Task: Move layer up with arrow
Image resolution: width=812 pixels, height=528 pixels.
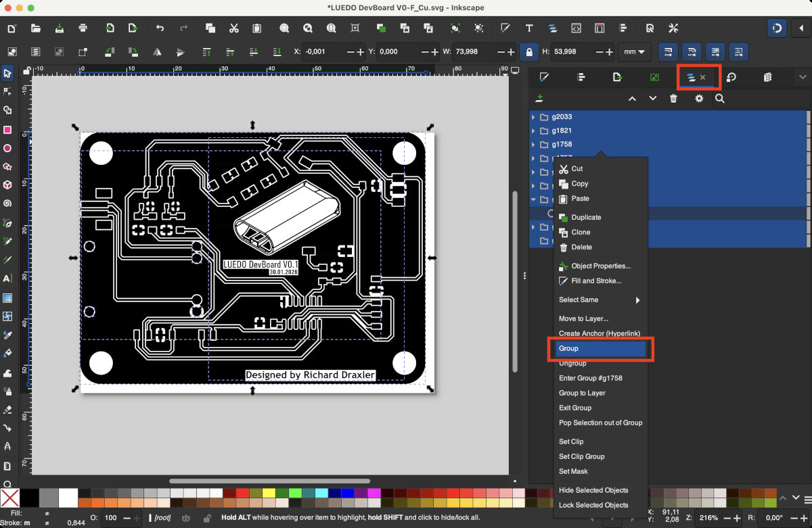Action: (632, 99)
